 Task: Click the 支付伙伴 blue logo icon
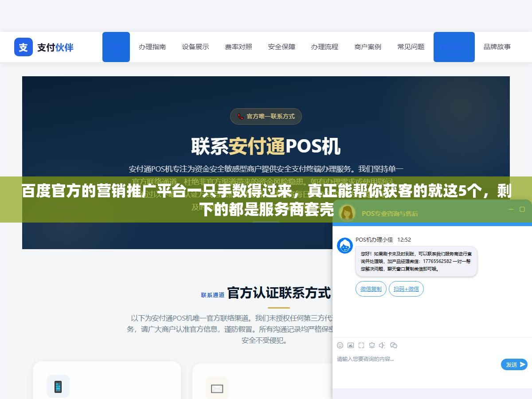pos(23,47)
